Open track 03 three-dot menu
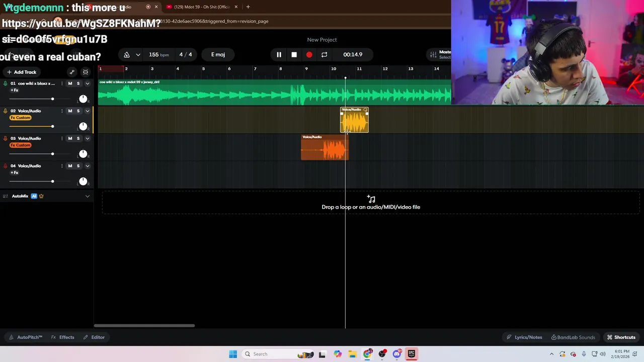 (62, 138)
